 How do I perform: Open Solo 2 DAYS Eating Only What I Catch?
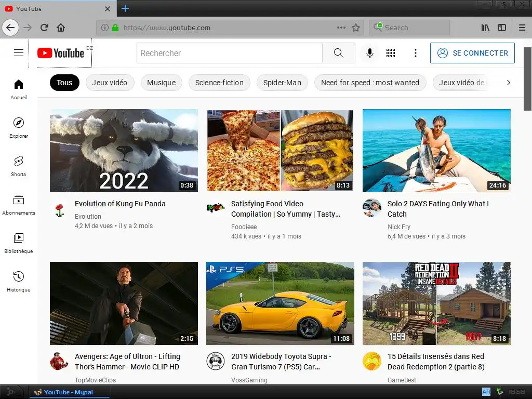tap(438, 209)
